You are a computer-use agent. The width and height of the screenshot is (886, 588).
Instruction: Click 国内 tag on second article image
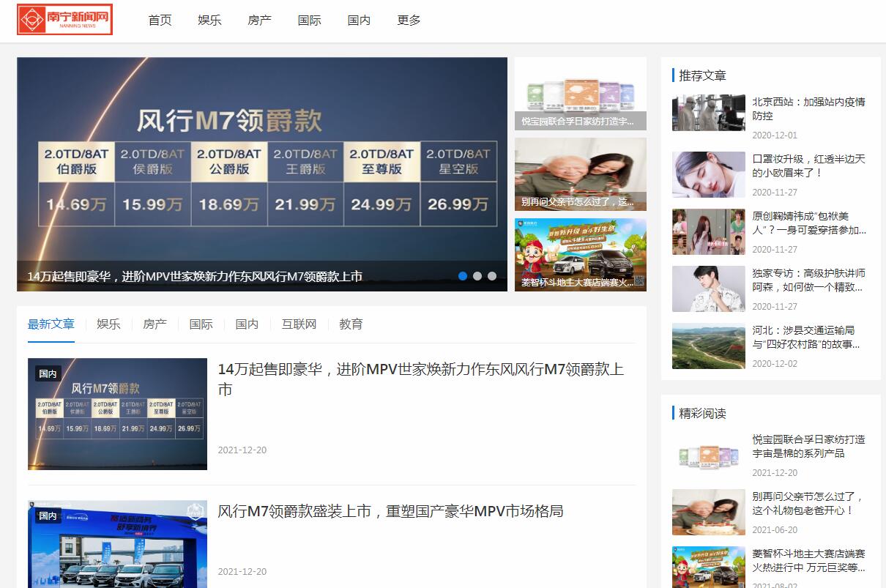click(48, 516)
